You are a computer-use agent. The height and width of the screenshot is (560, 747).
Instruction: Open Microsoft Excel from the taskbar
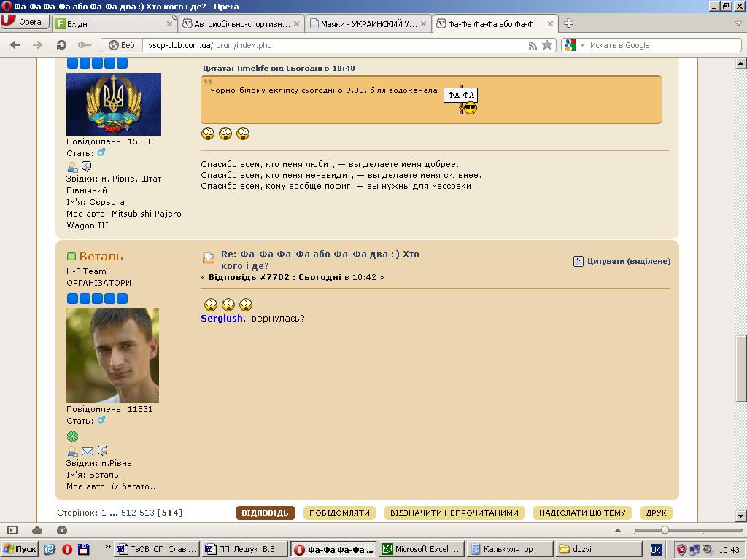pos(422,549)
